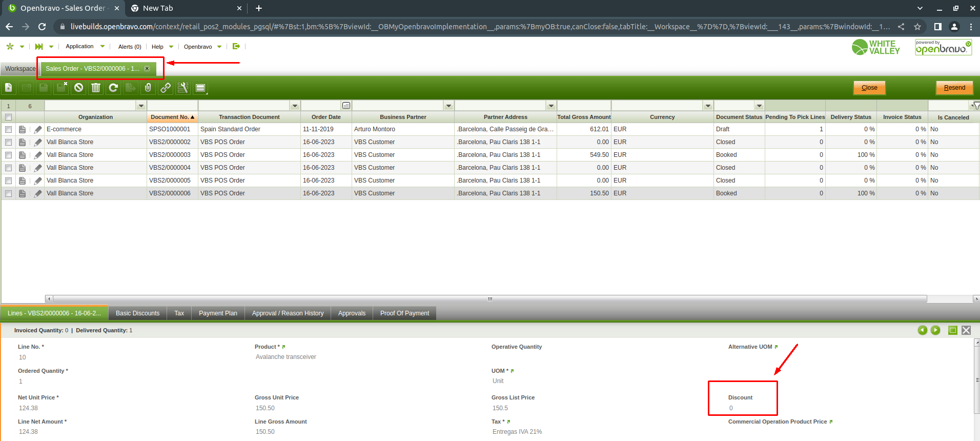Expand the Quick Create dropdown arrow

pos(22,47)
